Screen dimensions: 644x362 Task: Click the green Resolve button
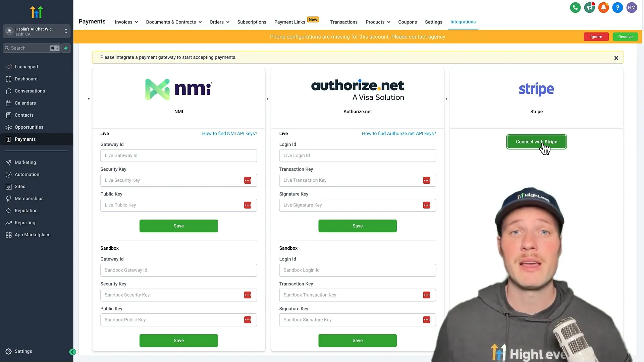click(625, 37)
